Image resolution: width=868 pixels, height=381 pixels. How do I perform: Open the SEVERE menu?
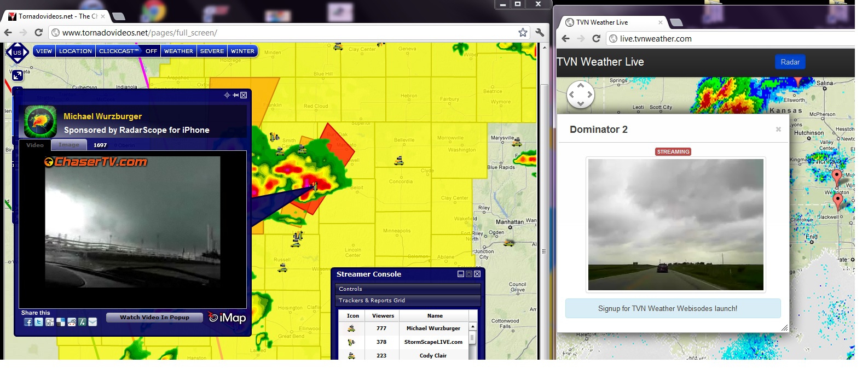pos(212,51)
